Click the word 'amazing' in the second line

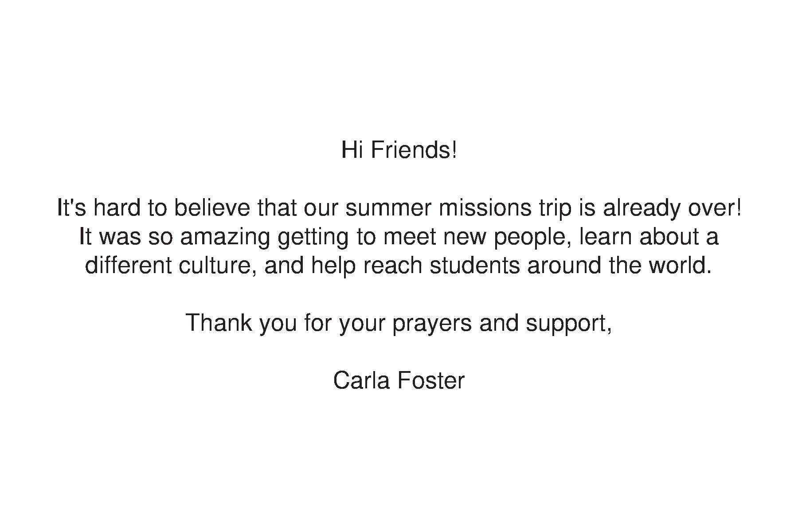click(x=225, y=237)
